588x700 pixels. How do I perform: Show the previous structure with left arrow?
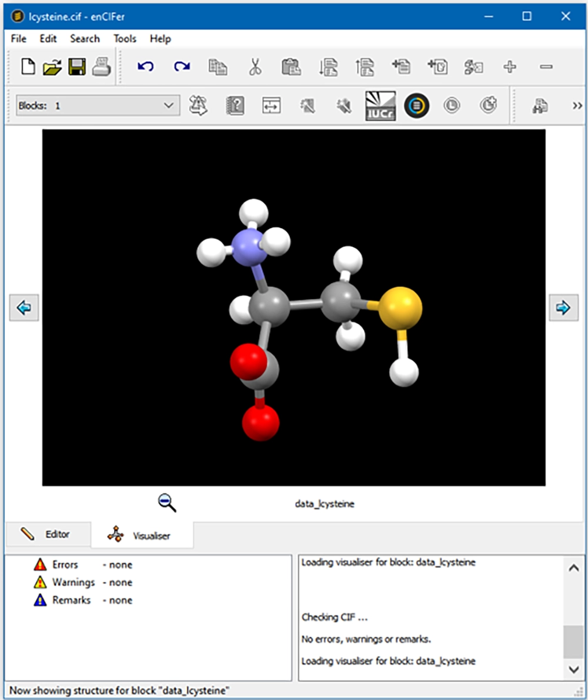(x=24, y=308)
